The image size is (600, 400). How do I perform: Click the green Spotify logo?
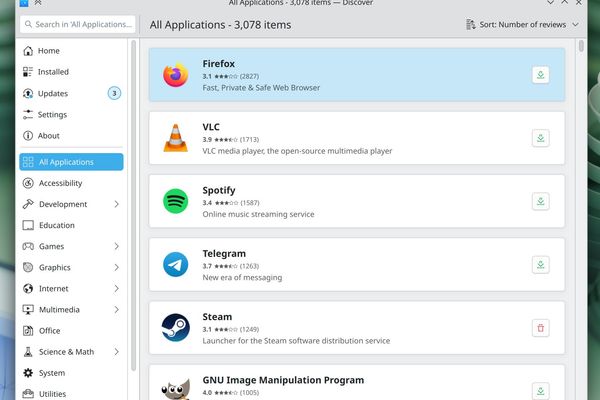click(176, 201)
